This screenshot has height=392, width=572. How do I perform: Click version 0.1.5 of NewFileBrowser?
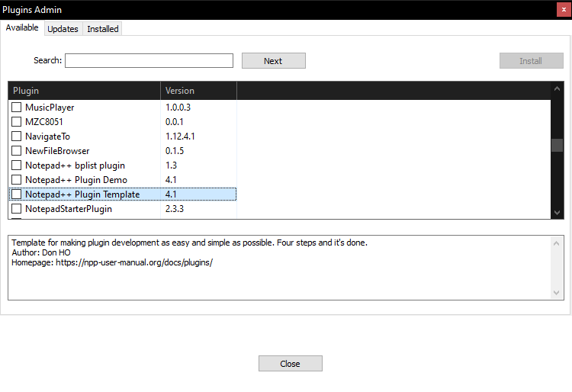175,150
